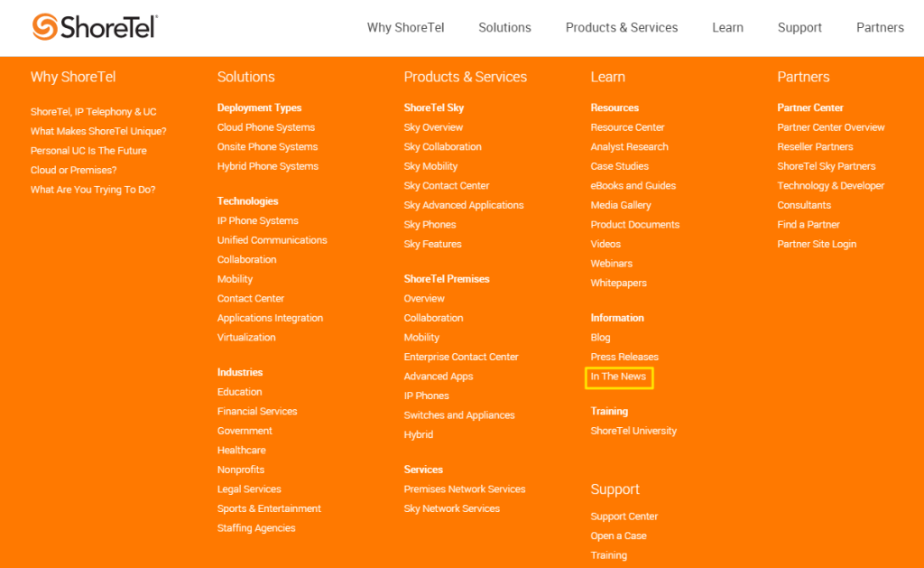The image size is (924, 568).
Task: Open Switches and Appliances link
Action: click(459, 415)
